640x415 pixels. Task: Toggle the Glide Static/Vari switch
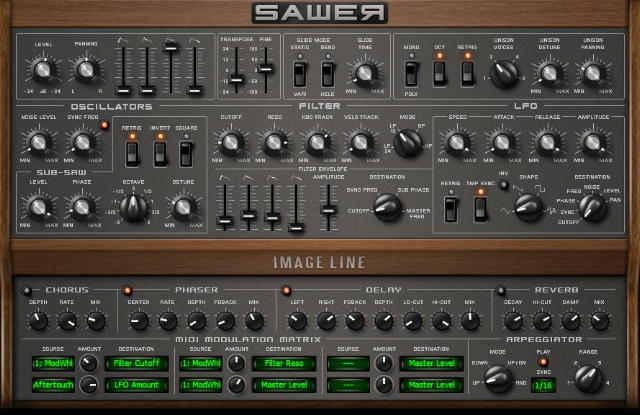pos(300,73)
